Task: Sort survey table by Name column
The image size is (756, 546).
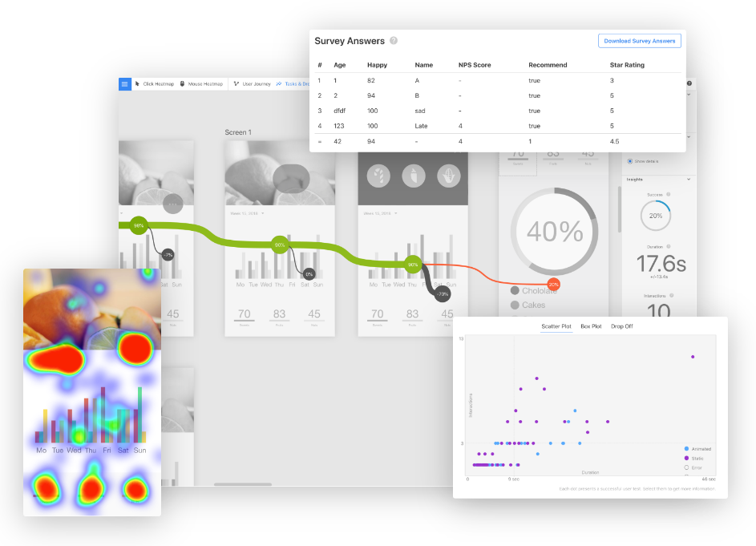Action: click(424, 65)
